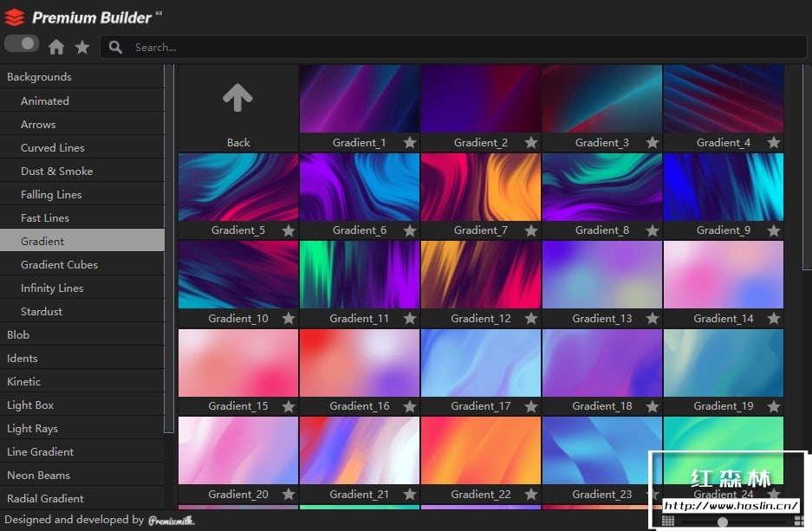
Task: Open the Dust & Smoke subcategory
Action: click(x=56, y=171)
